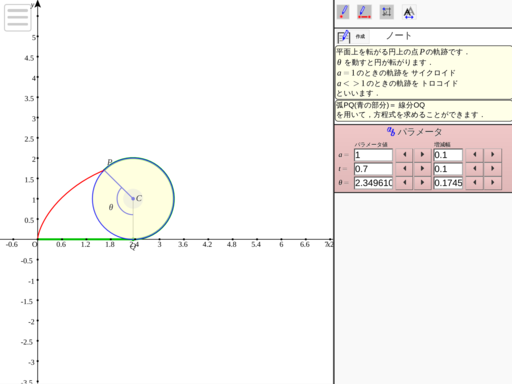
Task: Click the step size field for t
Action: coord(448,169)
